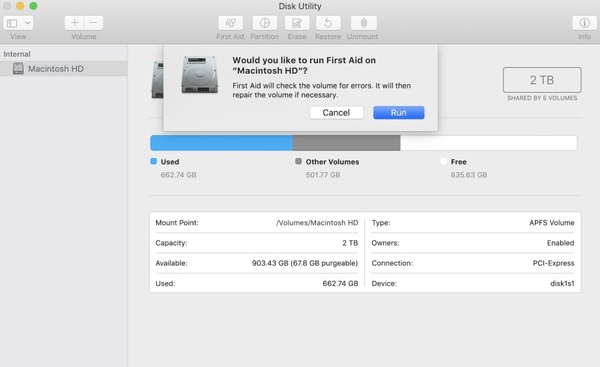The height and width of the screenshot is (367, 600).
Task: Click the white Free legend swatch
Action: tap(443, 161)
